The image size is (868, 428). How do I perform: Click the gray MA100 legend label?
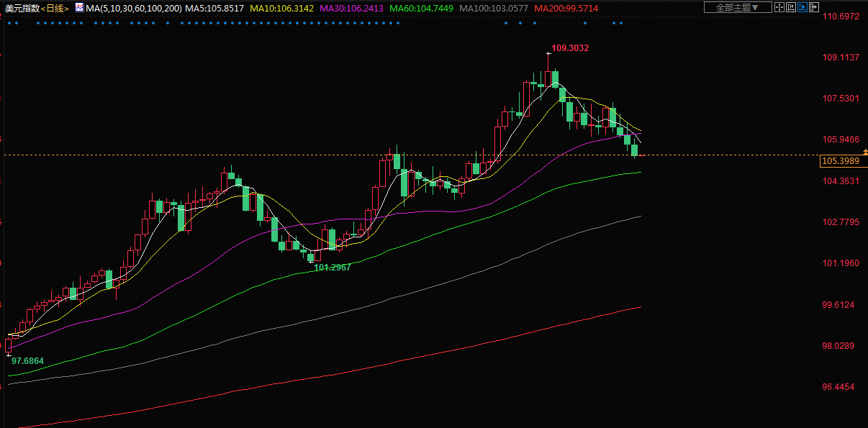493,9
